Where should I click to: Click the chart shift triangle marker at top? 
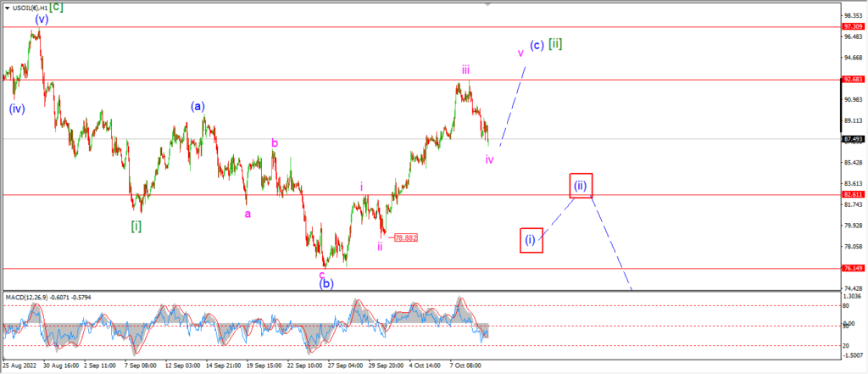(487, 4)
